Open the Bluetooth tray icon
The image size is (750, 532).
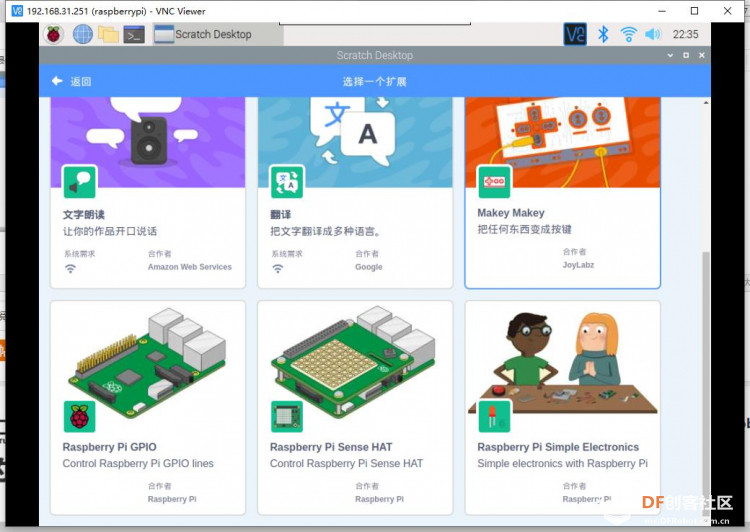(x=603, y=34)
